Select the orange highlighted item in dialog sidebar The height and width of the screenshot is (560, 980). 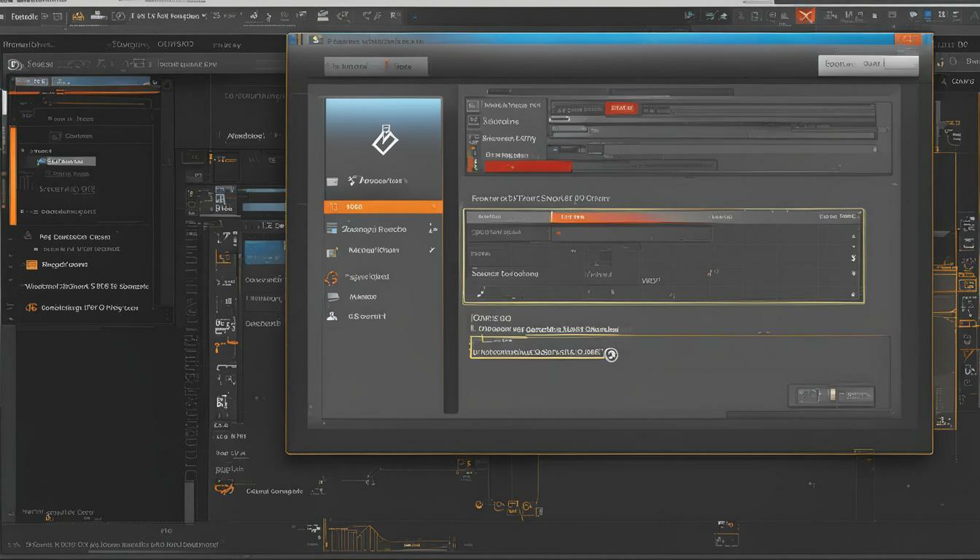coord(383,207)
